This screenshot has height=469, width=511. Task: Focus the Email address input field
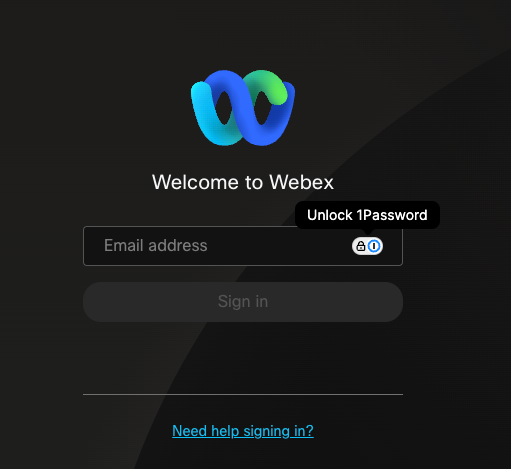[x=243, y=246]
